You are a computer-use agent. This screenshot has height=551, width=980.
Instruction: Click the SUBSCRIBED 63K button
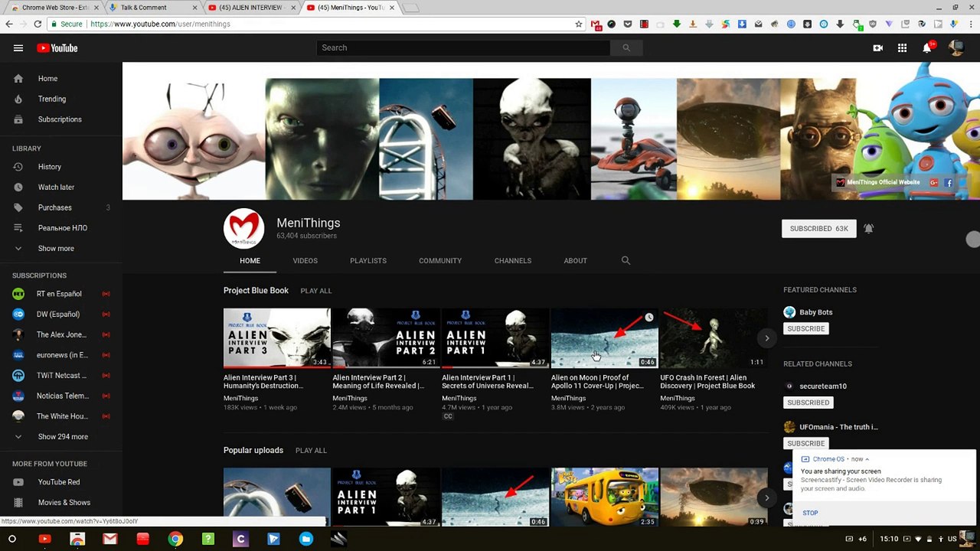pos(818,229)
